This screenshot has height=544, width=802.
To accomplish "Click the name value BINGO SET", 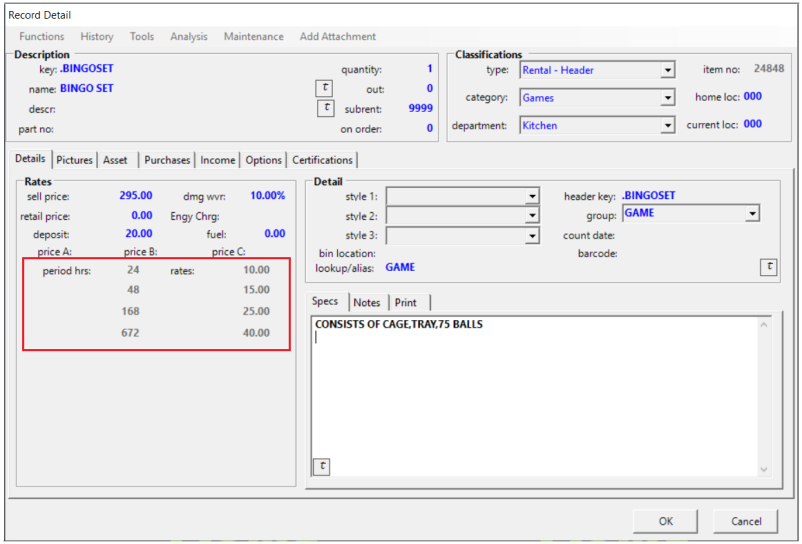I will pyautogui.click(x=86, y=88).
